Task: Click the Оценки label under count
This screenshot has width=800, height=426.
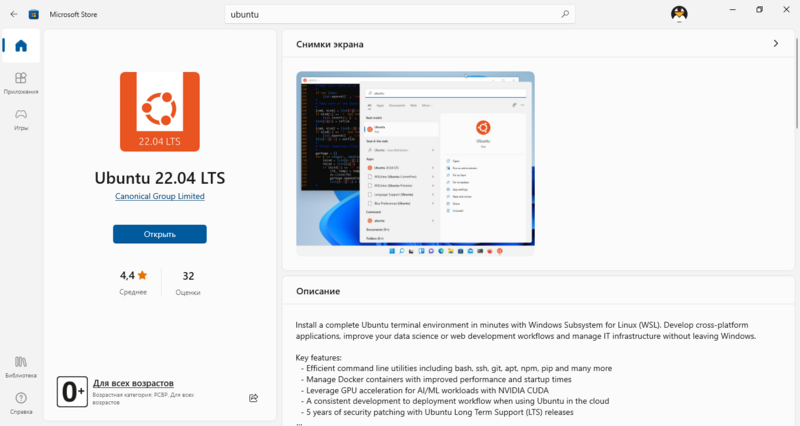Action: (x=188, y=292)
